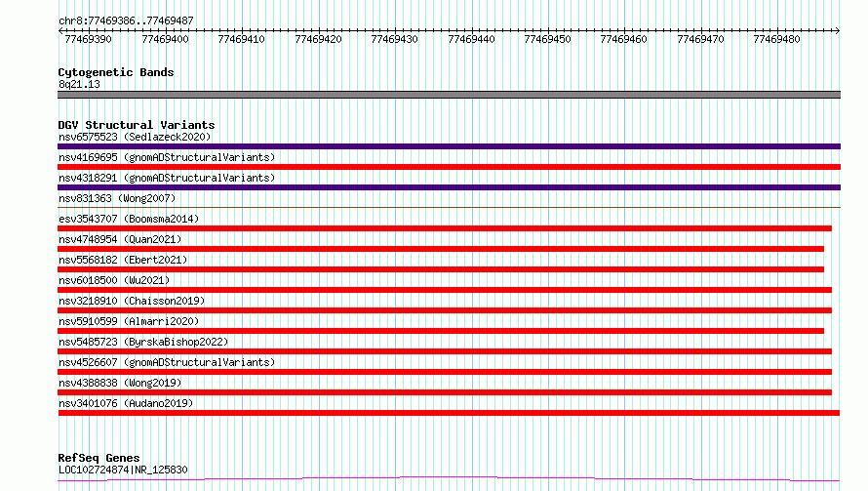Click the nsv4318291 (gnomADStructuralVariants) label
The width and height of the screenshot is (868, 491).
pos(167,178)
